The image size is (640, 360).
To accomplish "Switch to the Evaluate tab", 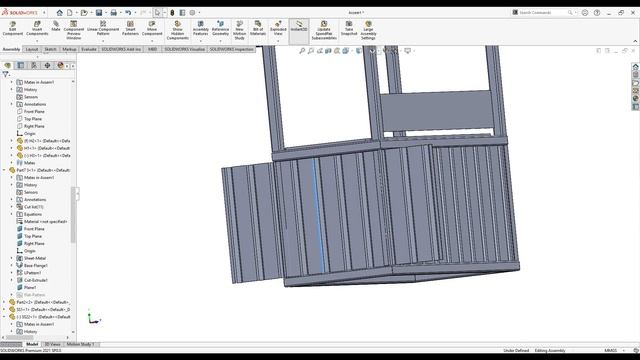I will 89,49.
